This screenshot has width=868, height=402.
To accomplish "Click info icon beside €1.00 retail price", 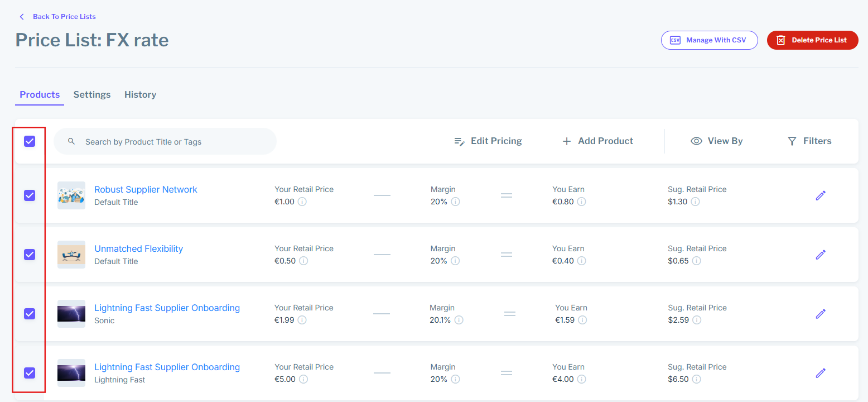I will pos(302,202).
